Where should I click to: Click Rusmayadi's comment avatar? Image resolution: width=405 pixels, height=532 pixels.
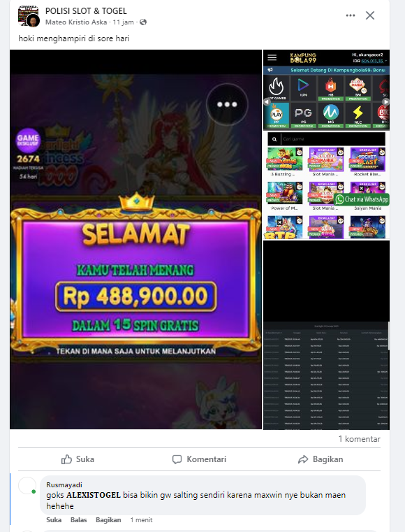coord(27,485)
